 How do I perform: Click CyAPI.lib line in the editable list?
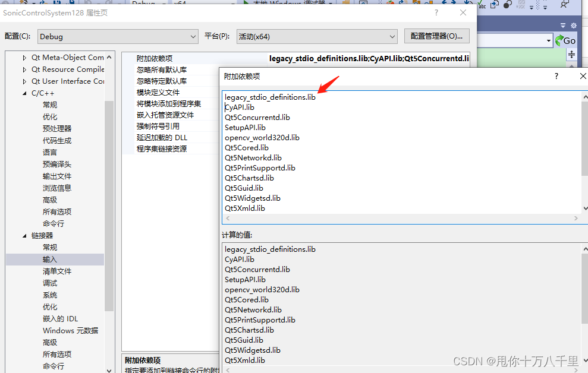[x=240, y=108]
